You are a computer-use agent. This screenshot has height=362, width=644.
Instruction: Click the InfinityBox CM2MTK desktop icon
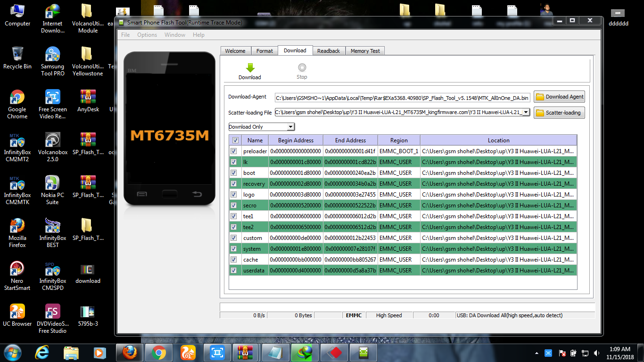point(17,190)
